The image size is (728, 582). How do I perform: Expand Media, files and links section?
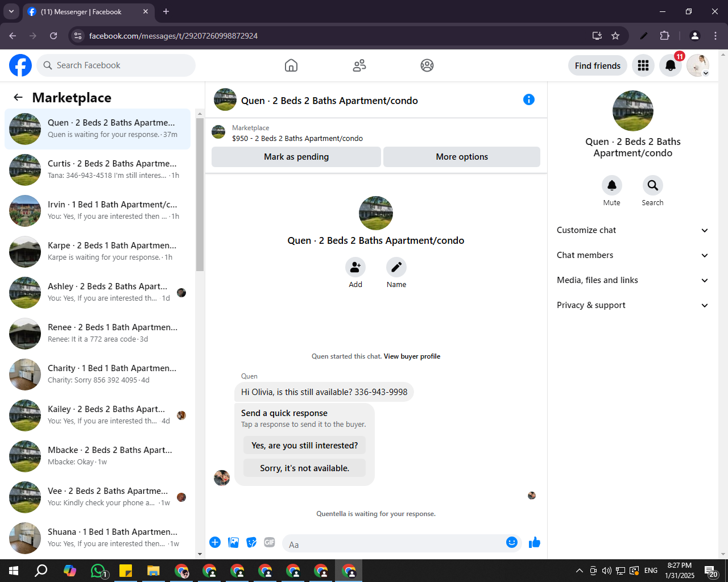(x=632, y=280)
